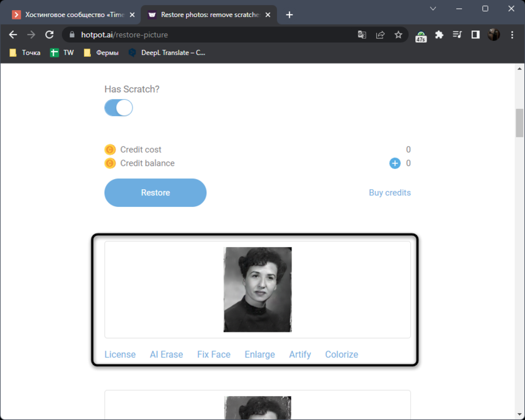Click the restored portrait thumbnail
The height and width of the screenshot is (420, 525).
click(257, 289)
